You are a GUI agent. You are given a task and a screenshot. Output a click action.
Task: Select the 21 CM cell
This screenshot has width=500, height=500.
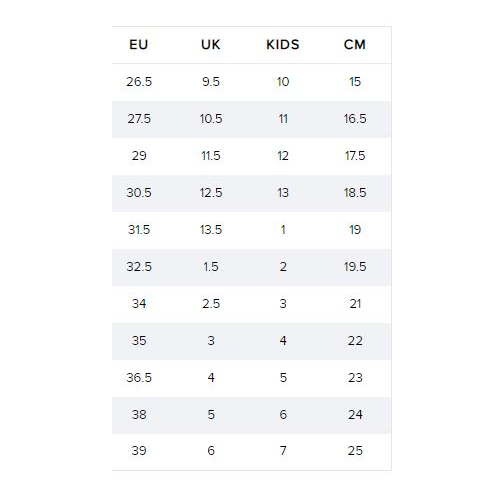click(355, 304)
